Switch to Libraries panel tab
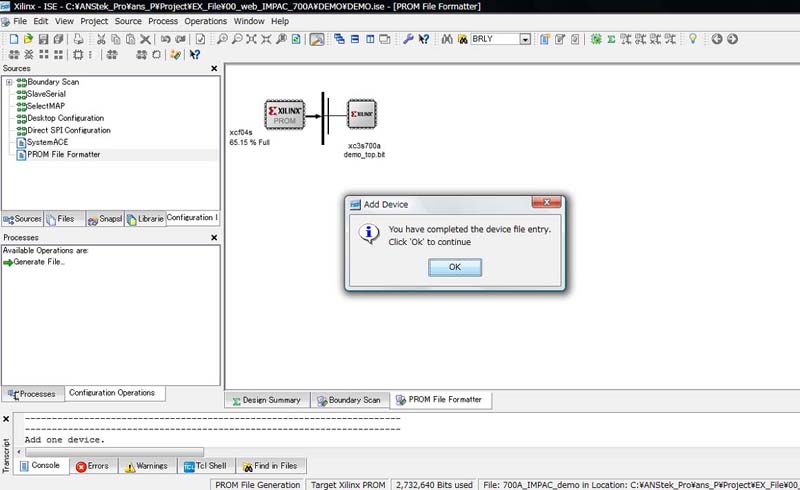The height and width of the screenshot is (490, 800). pyautogui.click(x=145, y=219)
